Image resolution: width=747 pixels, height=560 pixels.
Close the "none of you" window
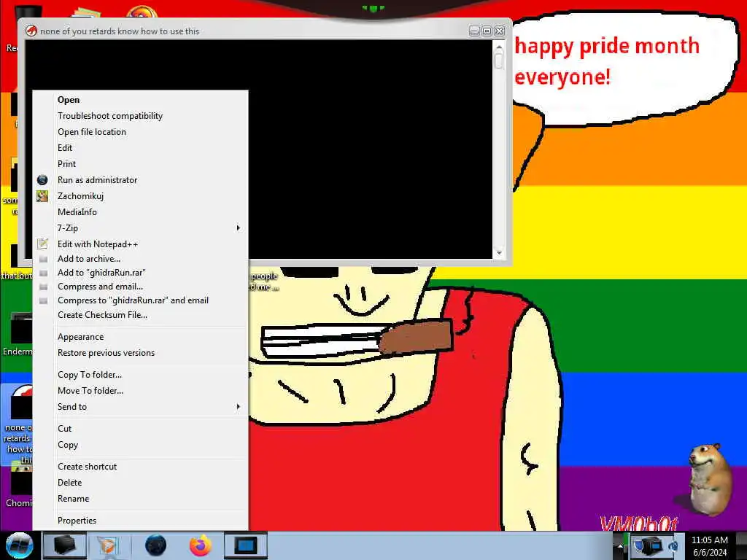pos(499,31)
